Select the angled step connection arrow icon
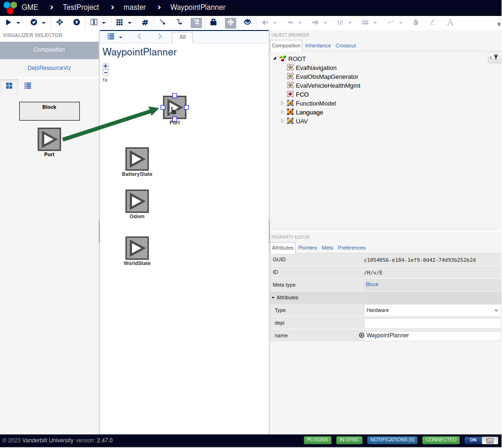The height and width of the screenshot is (448, 502). (x=179, y=22)
